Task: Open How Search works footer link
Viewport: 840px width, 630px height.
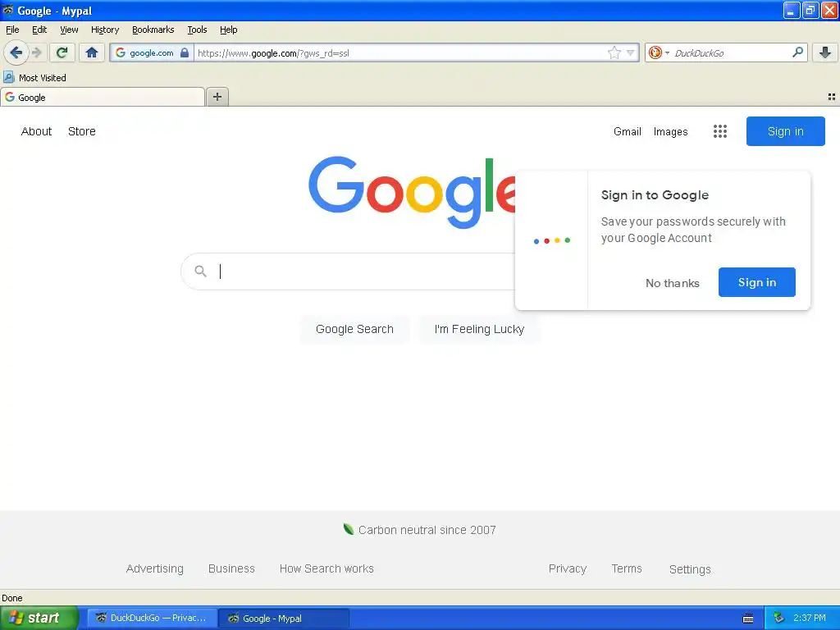Action: pos(326,568)
